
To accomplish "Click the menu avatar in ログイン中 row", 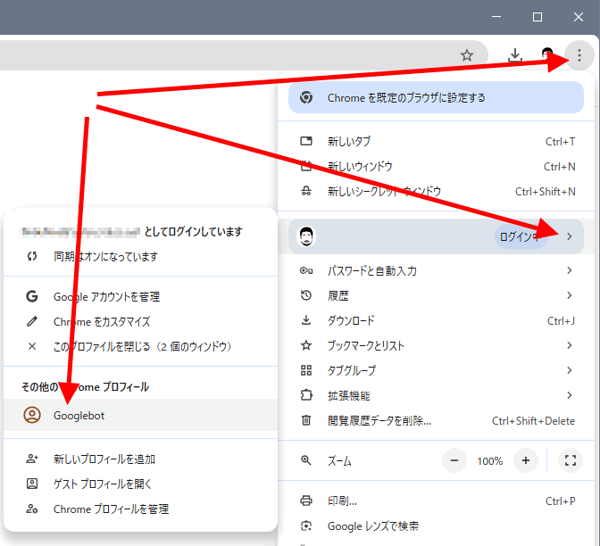I will [x=307, y=236].
